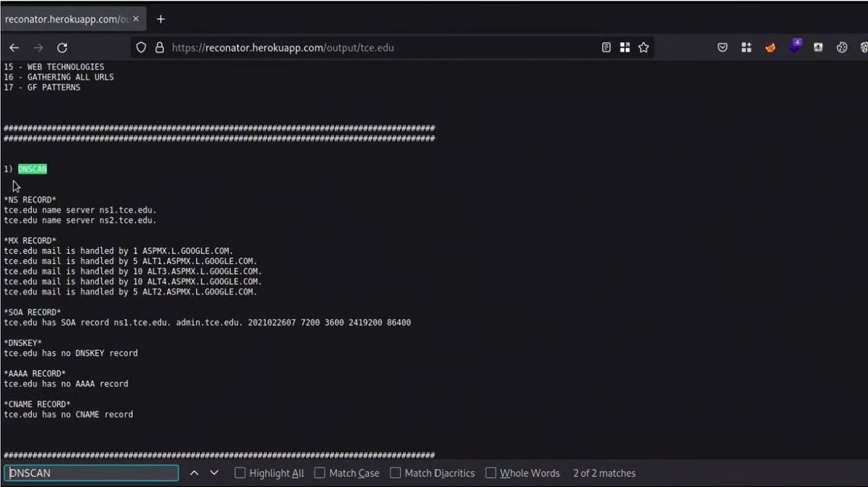Enable Whole Words matching
The width and height of the screenshot is (868, 487).
(490, 473)
